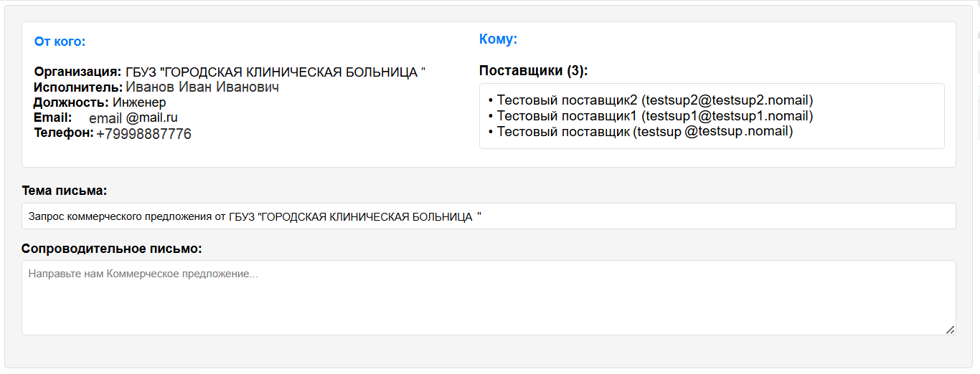Click the phone number +79998887776
The image size is (980, 374).
click(144, 134)
